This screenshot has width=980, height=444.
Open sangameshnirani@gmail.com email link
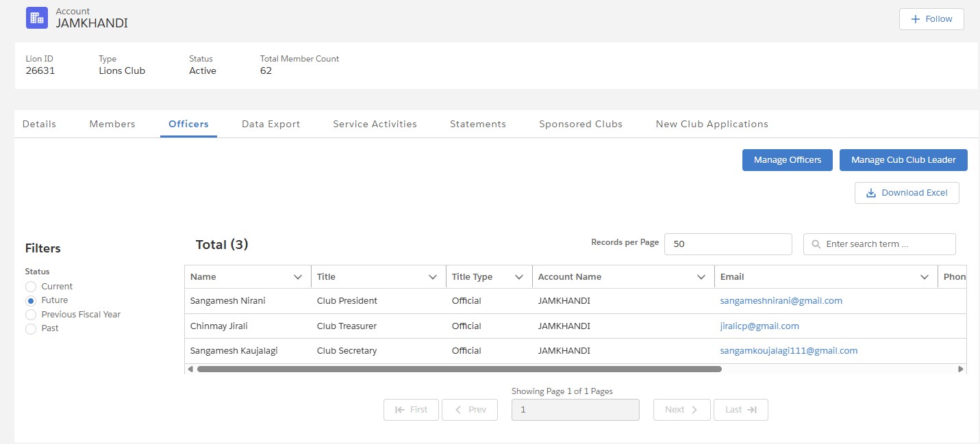tap(781, 300)
